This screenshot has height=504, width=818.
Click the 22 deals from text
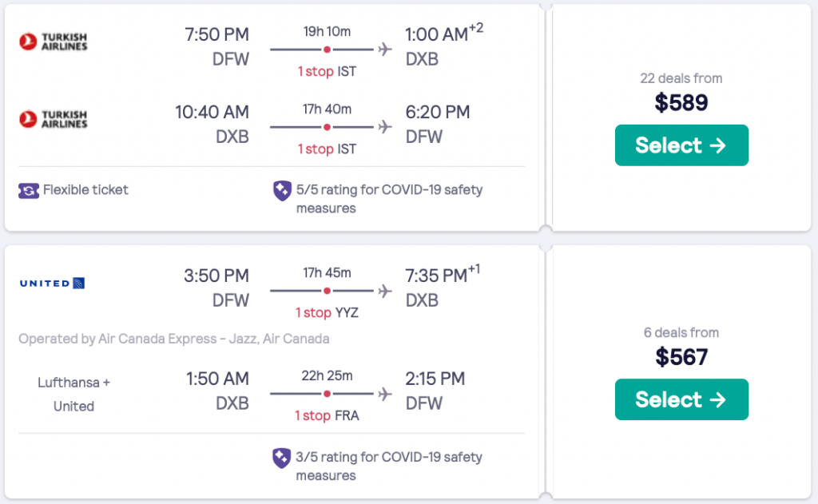coord(681,78)
